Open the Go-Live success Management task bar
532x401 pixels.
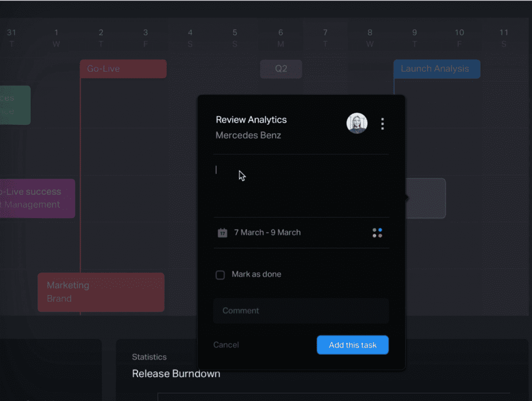tap(37, 198)
